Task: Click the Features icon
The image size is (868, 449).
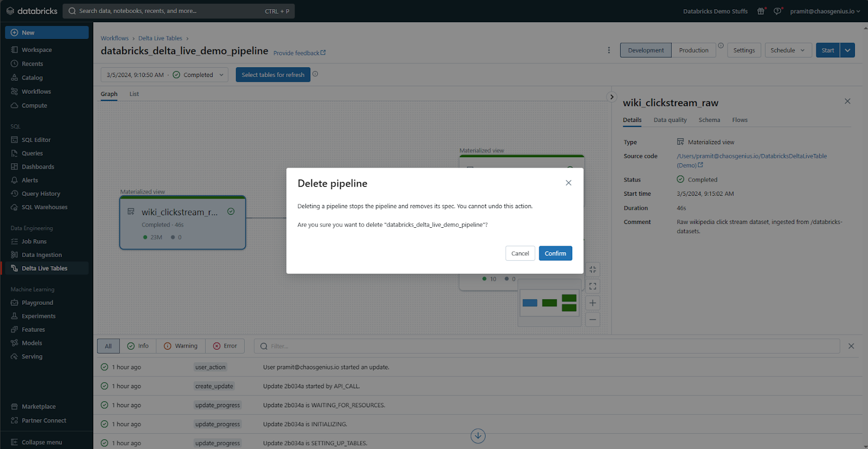Action: 15,330
